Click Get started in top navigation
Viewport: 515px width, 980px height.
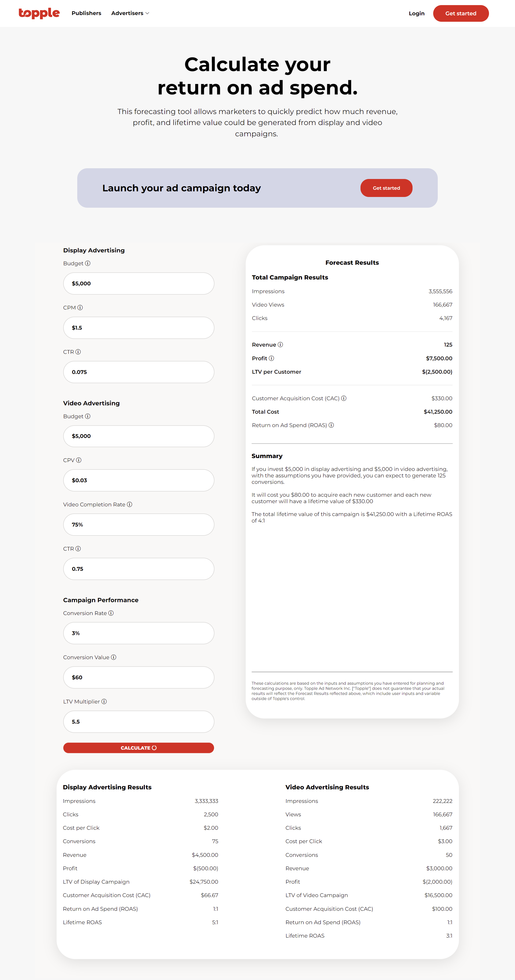[461, 13]
